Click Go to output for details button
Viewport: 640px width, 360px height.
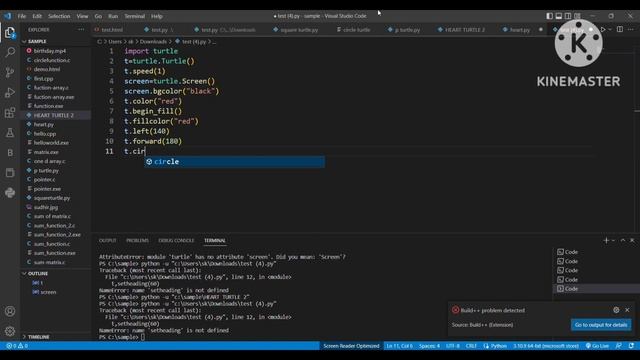point(601,325)
